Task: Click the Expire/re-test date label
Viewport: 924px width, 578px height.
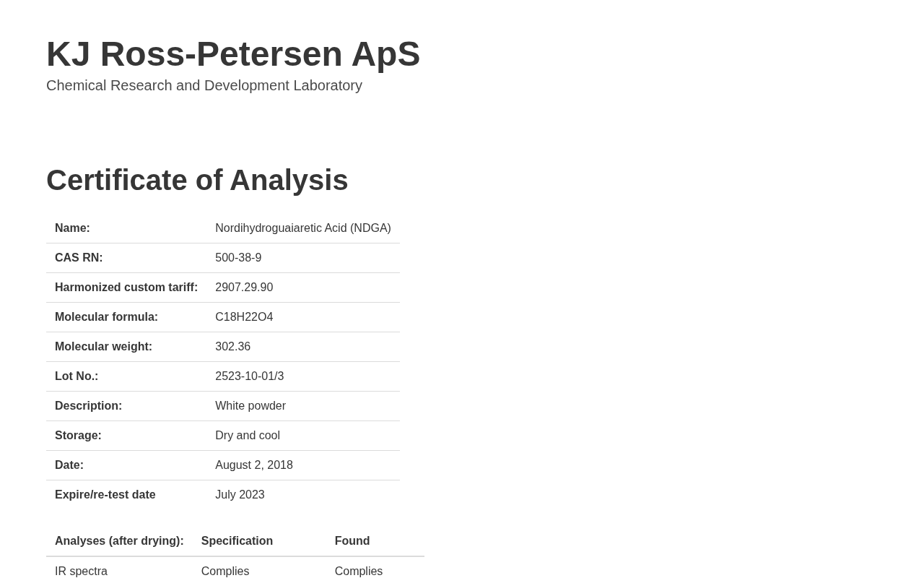Action: click(105, 495)
